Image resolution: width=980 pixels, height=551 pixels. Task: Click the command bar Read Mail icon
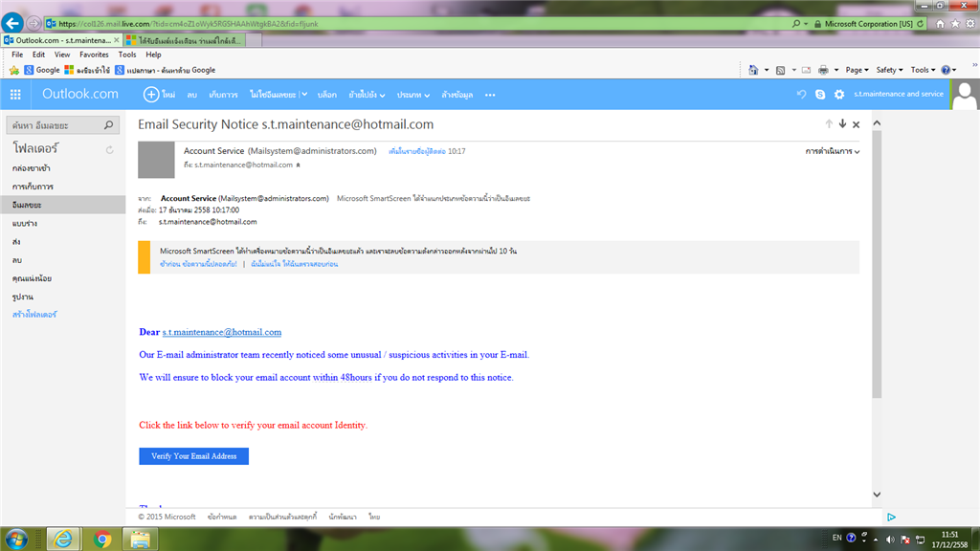tap(806, 70)
